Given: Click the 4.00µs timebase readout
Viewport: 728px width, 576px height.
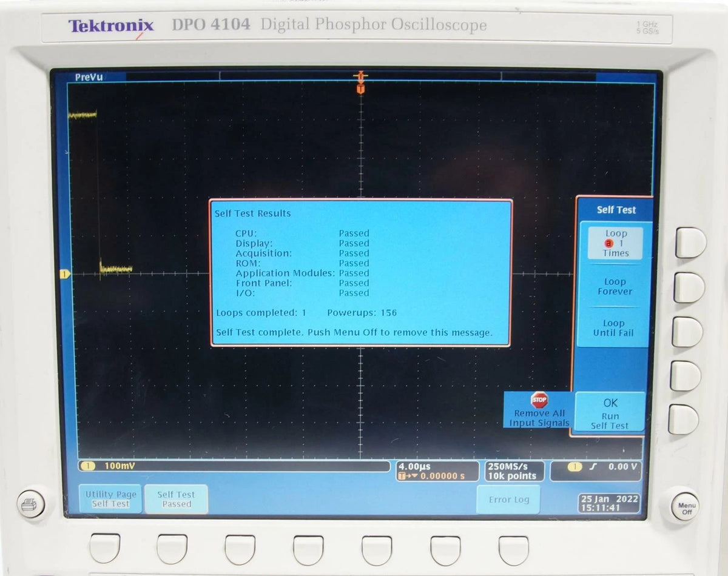Looking at the screenshot, I should pos(414,467).
